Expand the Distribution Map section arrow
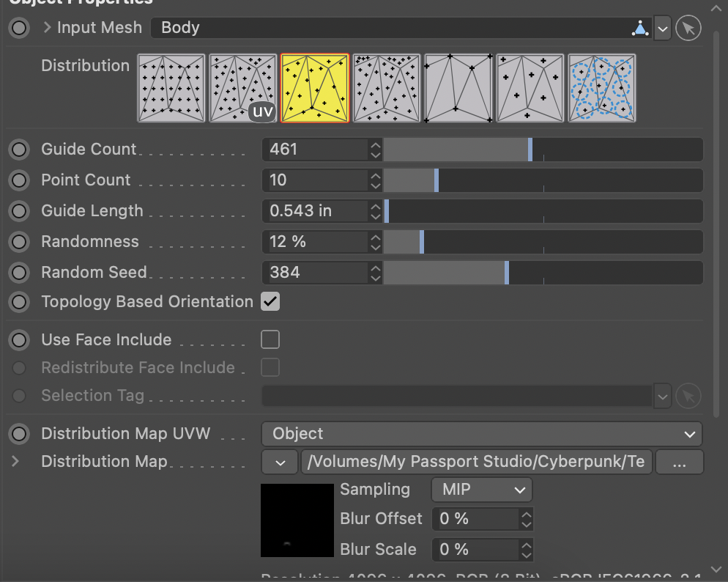 coord(15,462)
